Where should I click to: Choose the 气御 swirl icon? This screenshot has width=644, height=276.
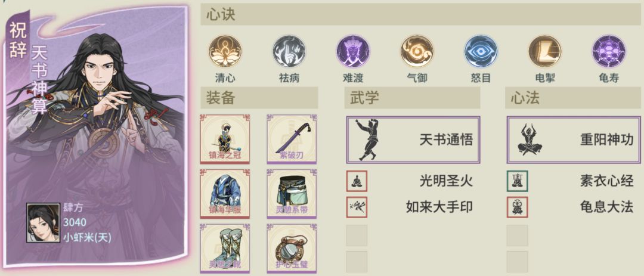pos(417,51)
